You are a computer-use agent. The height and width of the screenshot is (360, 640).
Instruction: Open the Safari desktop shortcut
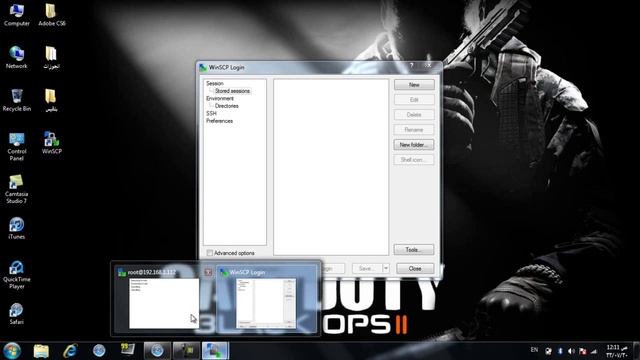[x=17, y=313]
